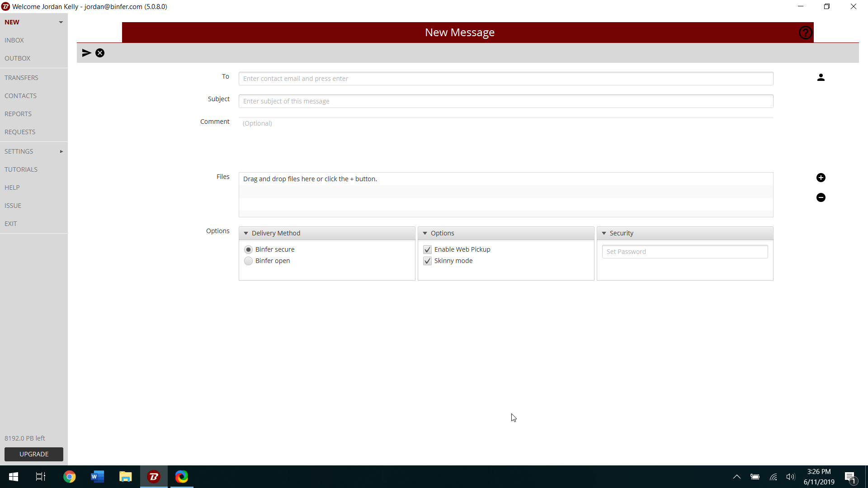Open File Explorer in the taskbar
The width and height of the screenshot is (868, 488).
[x=125, y=477]
